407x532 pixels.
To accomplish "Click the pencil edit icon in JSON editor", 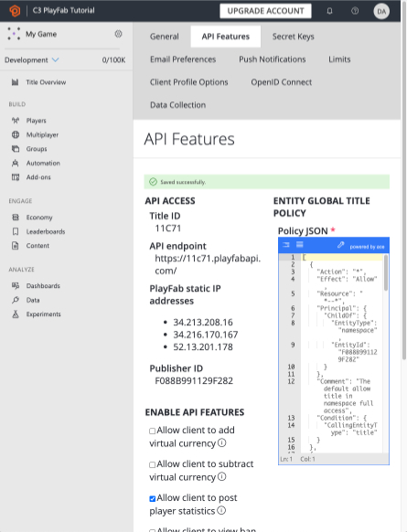I will pos(341,245).
